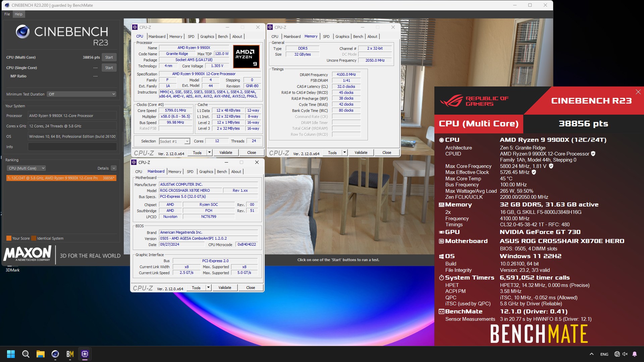Click Tools button in Mainboard window
The height and width of the screenshot is (362, 644).
coord(196,288)
